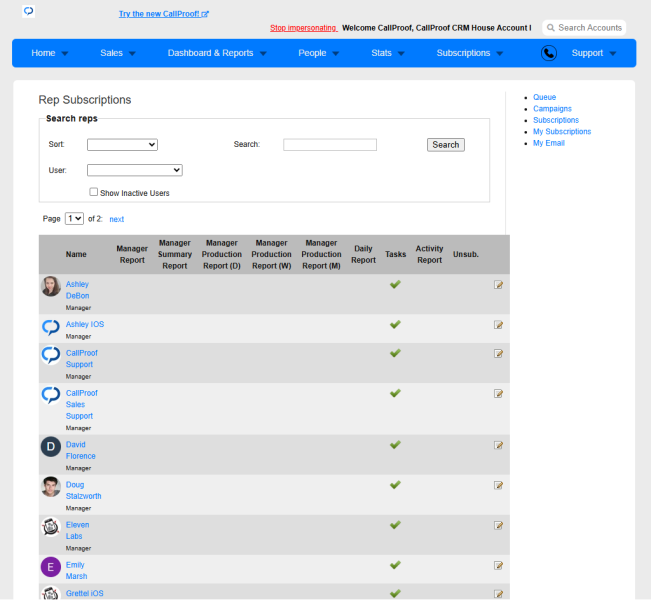This screenshot has height=600, width=651.
Task: Expand the Home menu
Action: point(49,53)
